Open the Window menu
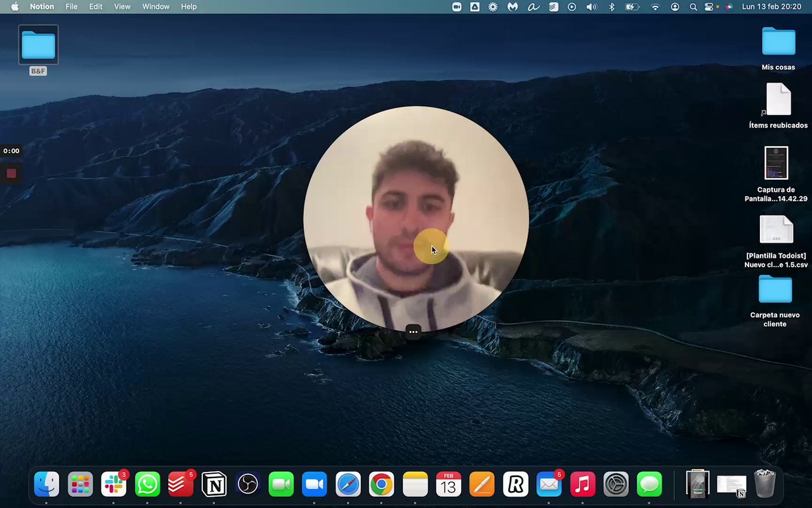 (155, 6)
